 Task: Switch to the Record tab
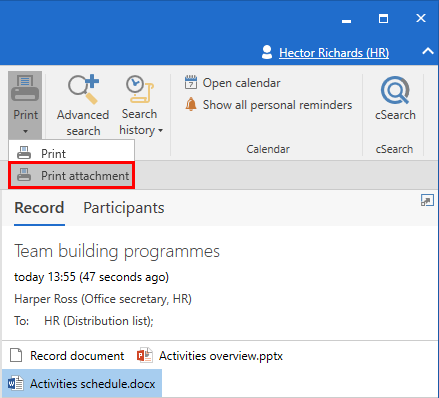pyautogui.click(x=39, y=208)
